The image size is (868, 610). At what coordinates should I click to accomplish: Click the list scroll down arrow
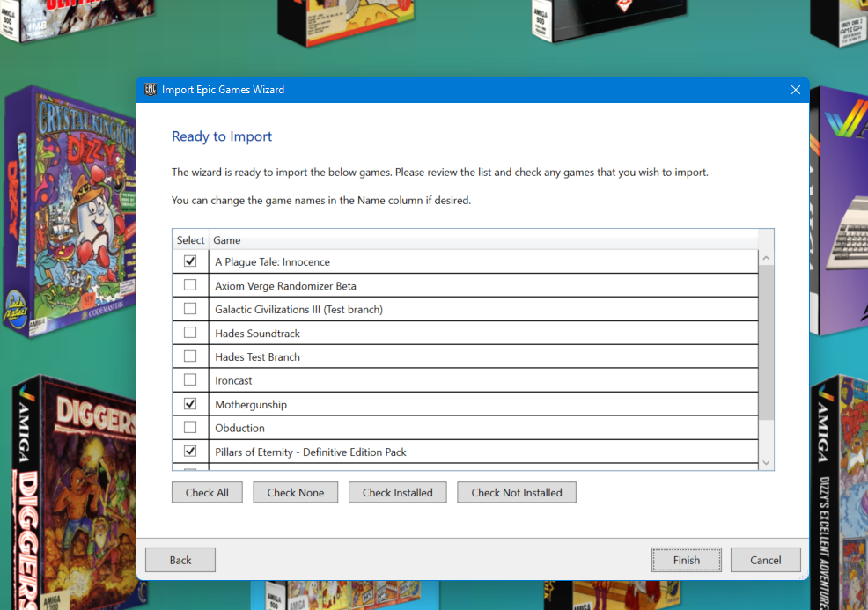click(766, 463)
